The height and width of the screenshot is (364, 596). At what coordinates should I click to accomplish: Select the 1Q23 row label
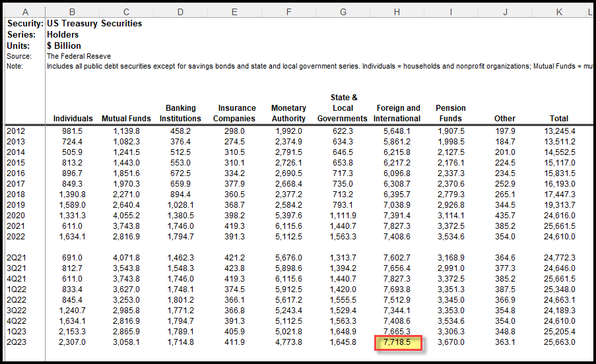coord(17,332)
